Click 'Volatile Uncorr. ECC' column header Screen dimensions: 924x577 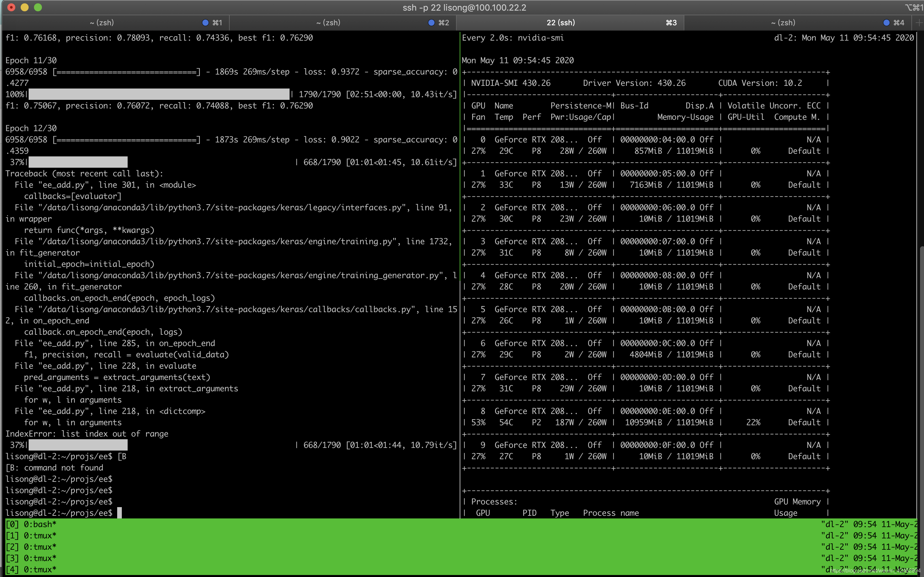click(x=774, y=106)
